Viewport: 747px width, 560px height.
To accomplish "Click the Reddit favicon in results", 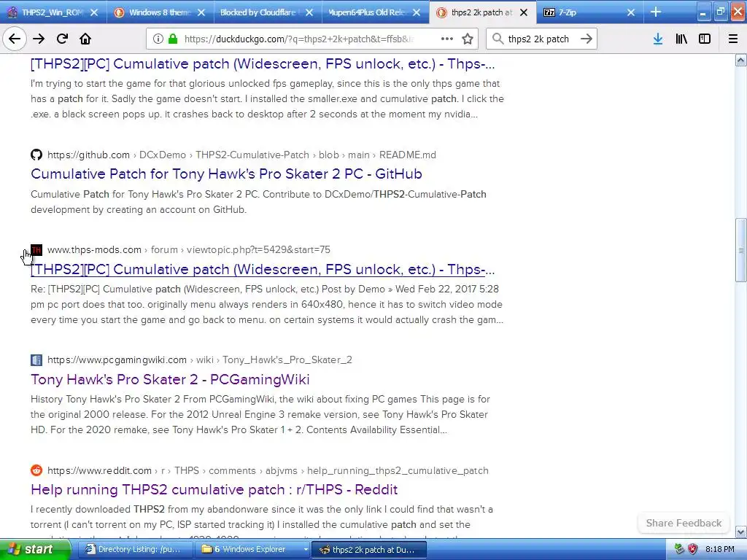I will coord(36,470).
